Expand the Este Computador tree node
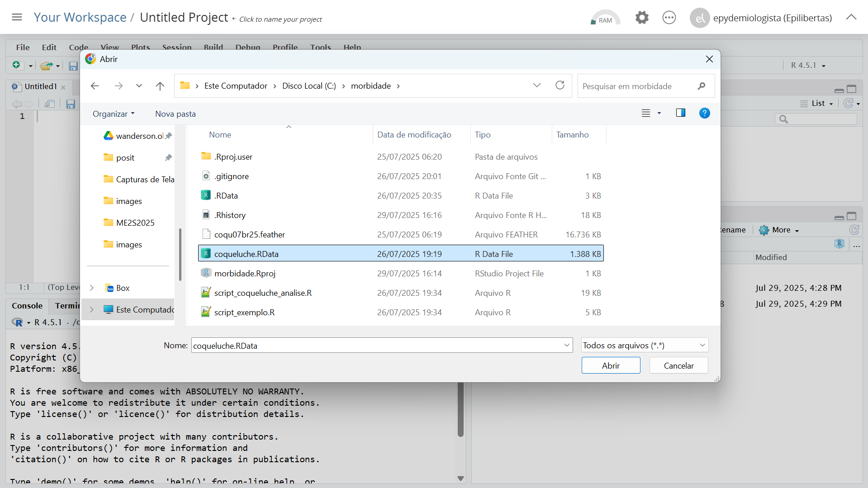The image size is (868, 488). click(92, 309)
